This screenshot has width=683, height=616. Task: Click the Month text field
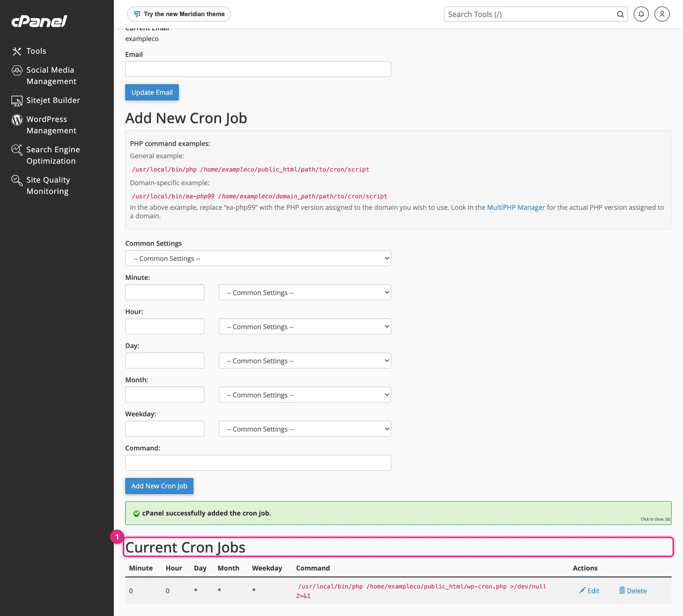(x=165, y=395)
